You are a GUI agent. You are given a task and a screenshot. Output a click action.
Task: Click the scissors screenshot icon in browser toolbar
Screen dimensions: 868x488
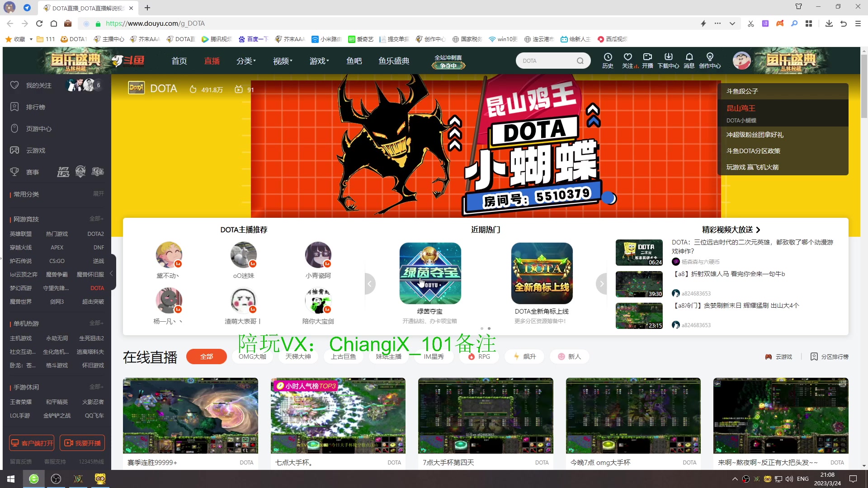pos(751,23)
